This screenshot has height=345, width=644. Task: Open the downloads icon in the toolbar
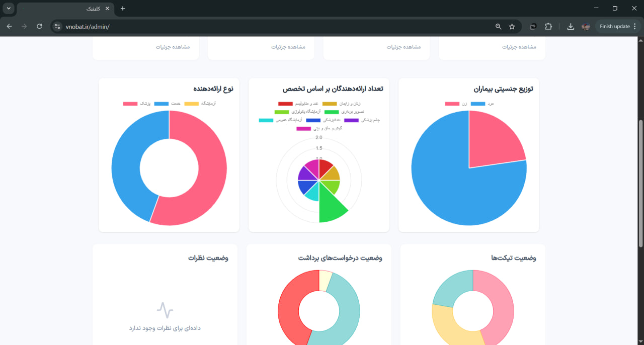pos(571,26)
